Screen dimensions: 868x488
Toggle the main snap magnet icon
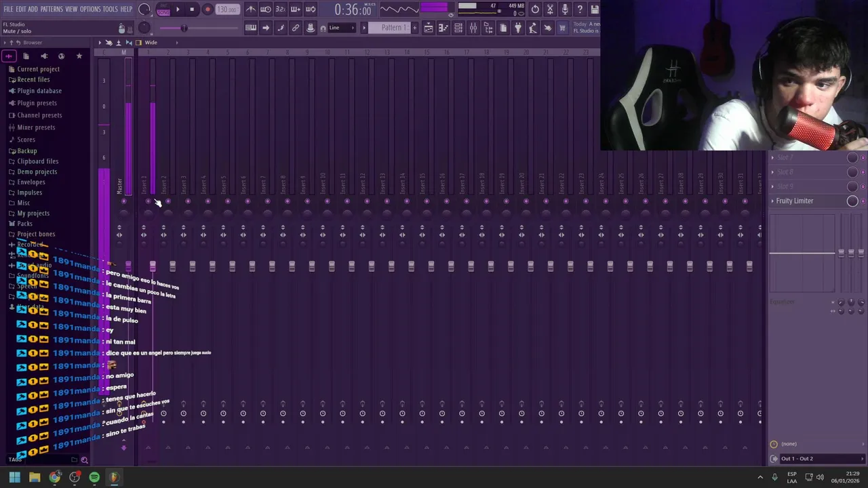[x=323, y=28]
